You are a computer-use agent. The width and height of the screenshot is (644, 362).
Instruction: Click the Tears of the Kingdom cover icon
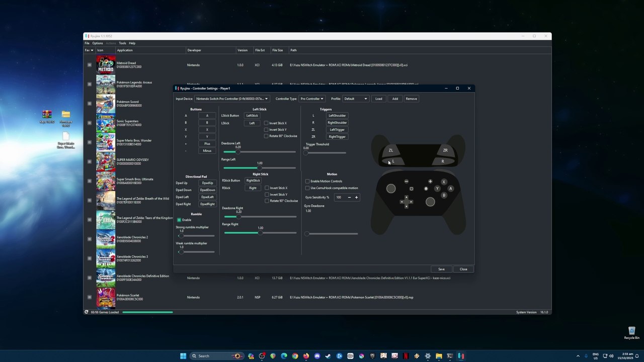[x=106, y=220]
